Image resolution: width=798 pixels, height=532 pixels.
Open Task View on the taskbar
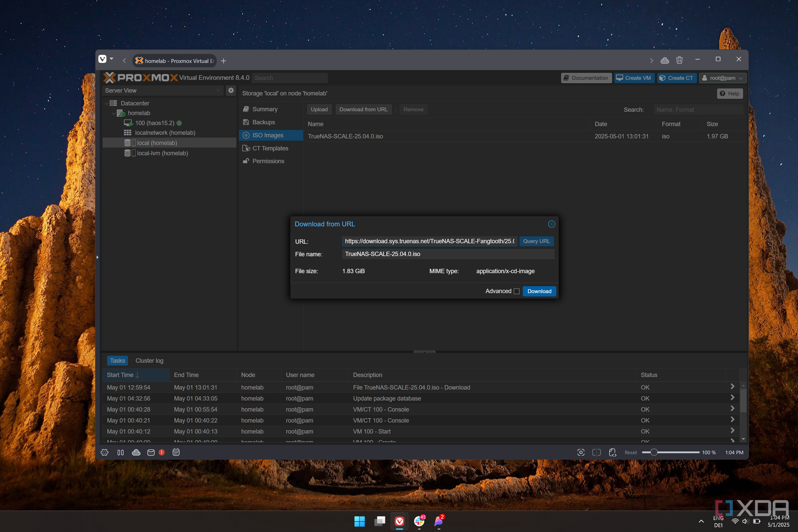coord(379,521)
